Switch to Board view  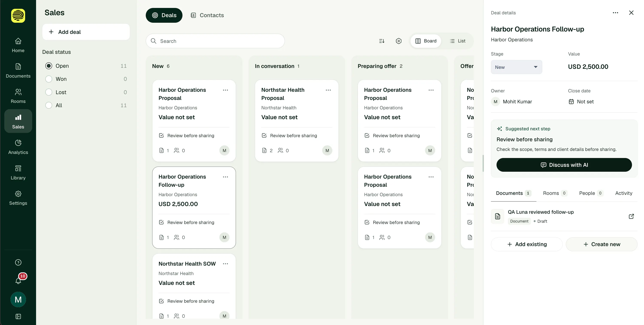coord(425,41)
